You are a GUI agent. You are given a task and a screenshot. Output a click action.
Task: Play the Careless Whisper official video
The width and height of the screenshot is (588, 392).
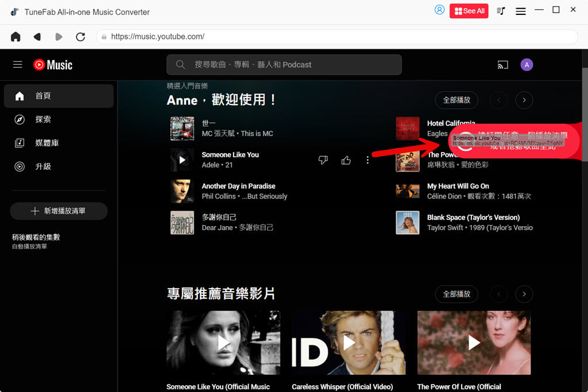click(x=349, y=343)
